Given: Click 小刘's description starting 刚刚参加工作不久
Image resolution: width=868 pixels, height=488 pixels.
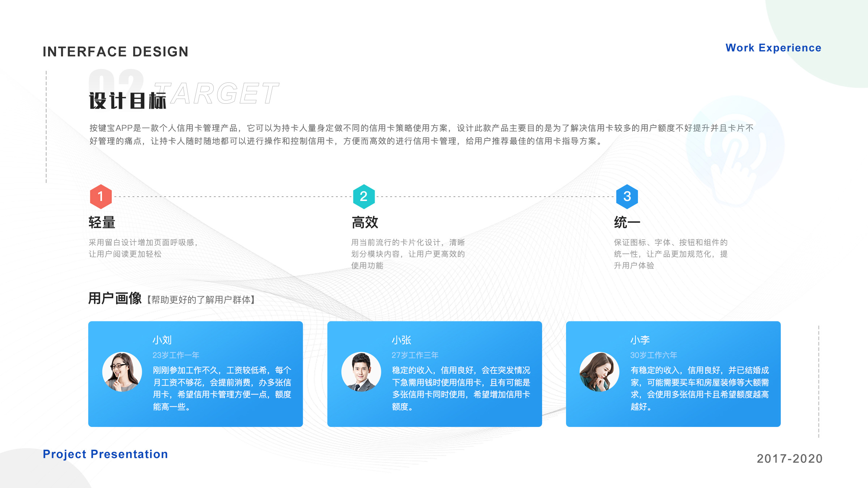Looking at the screenshot, I should click(222, 388).
